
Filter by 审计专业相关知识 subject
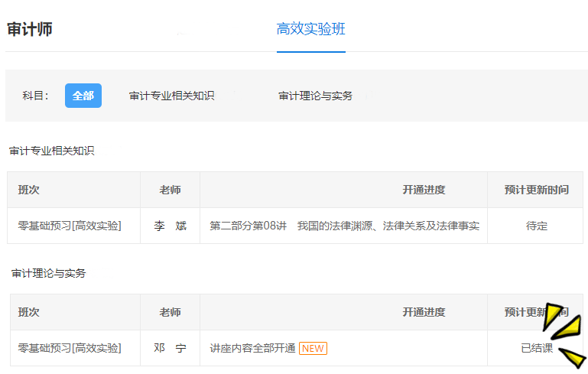click(171, 96)
